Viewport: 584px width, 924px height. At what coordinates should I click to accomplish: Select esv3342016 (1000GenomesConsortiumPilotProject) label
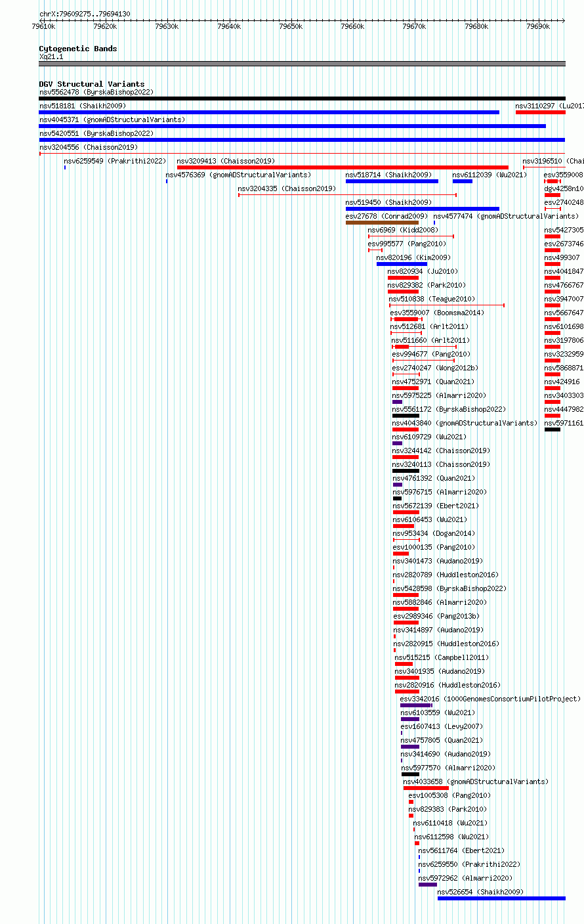pos(491,699)
